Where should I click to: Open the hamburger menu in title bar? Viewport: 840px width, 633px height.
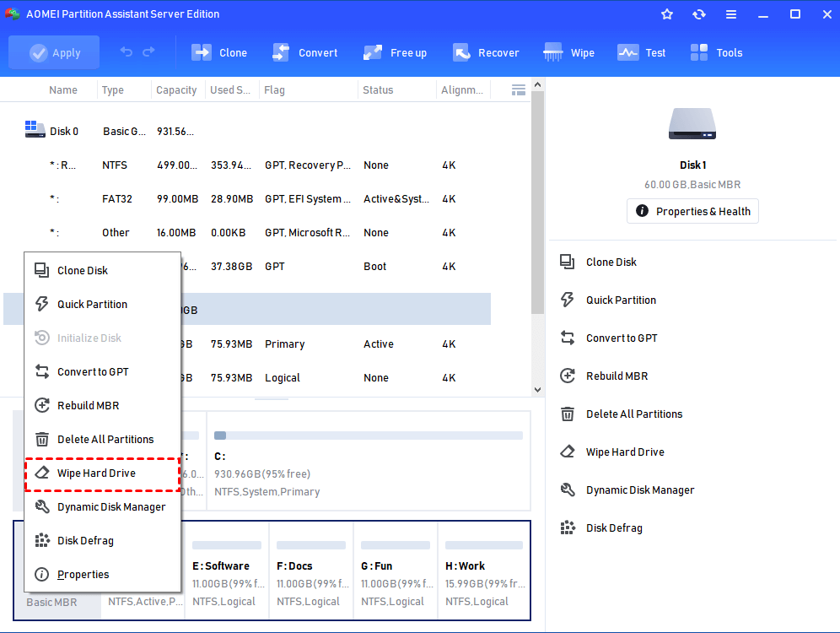(731, 14)
